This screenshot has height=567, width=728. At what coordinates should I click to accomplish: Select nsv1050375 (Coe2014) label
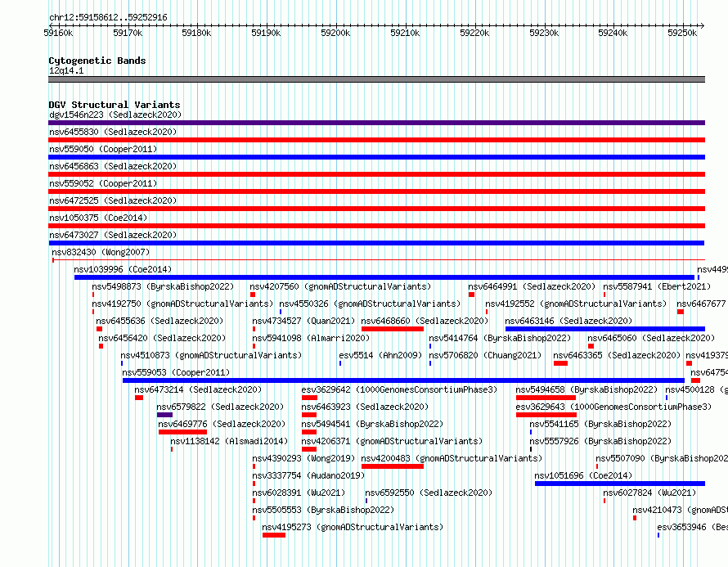(x=98, y=218)
